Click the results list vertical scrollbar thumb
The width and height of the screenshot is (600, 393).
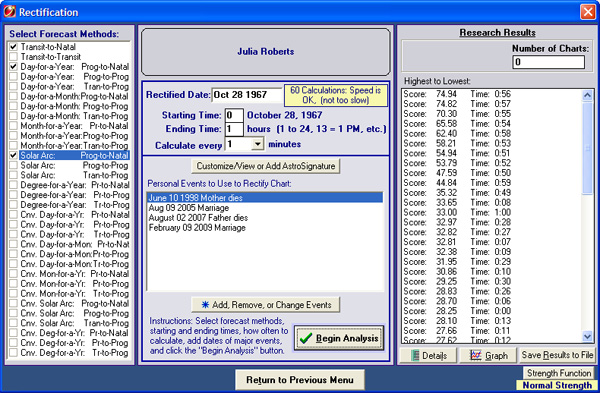587,148
